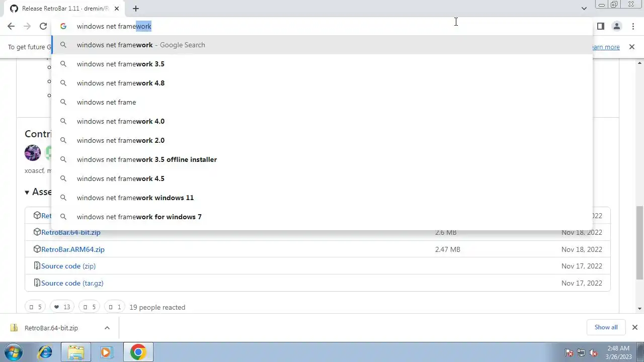The height and width of the screenshot is (362, 644).
Task: Click Show all downloads button
Action: [606, 327]
